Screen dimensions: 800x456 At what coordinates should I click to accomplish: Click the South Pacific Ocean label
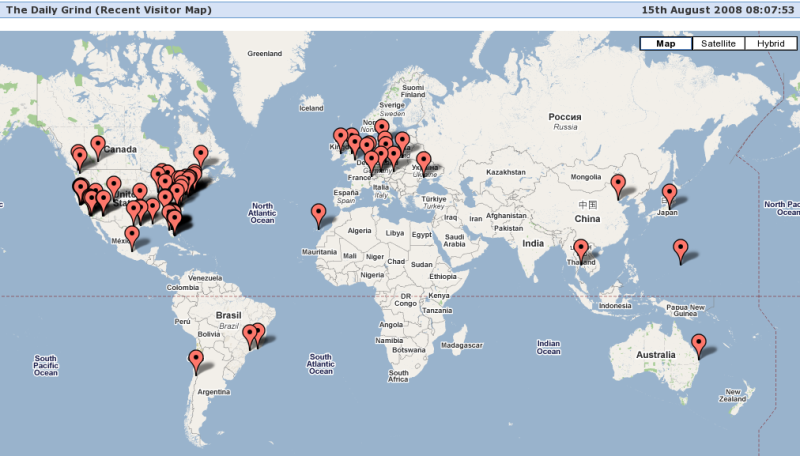[x=46, y=366]
